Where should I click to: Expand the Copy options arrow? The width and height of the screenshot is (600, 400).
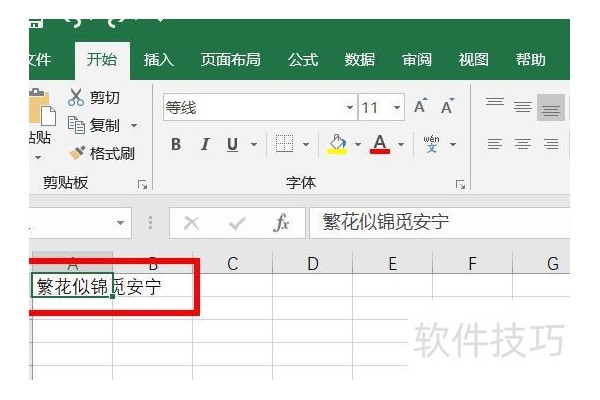tap(134, 126)
